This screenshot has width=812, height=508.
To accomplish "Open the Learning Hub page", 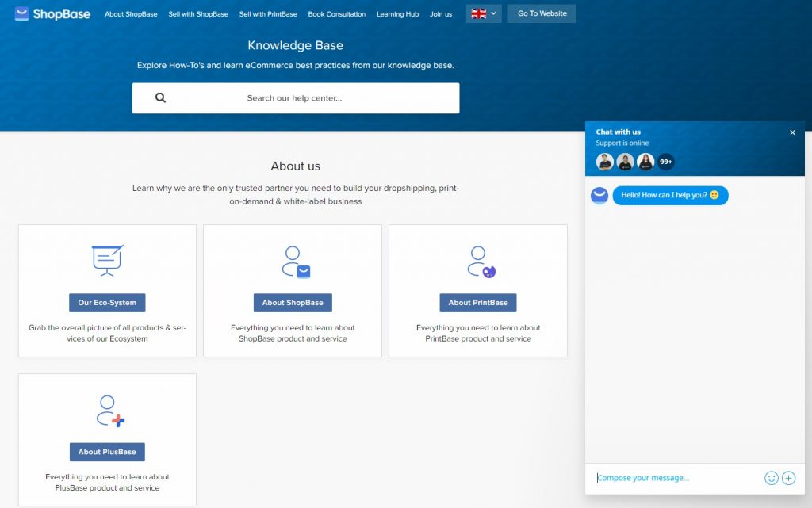I will click(397, 13).
